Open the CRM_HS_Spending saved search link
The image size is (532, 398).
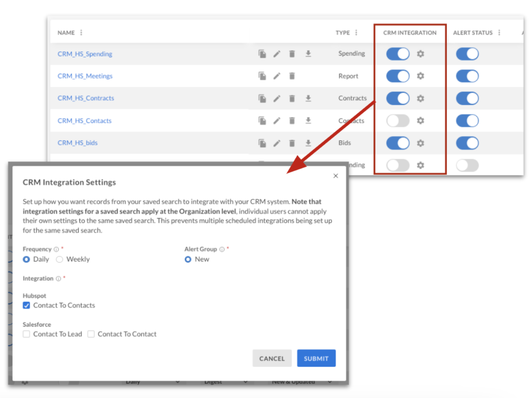click(84, 54)
